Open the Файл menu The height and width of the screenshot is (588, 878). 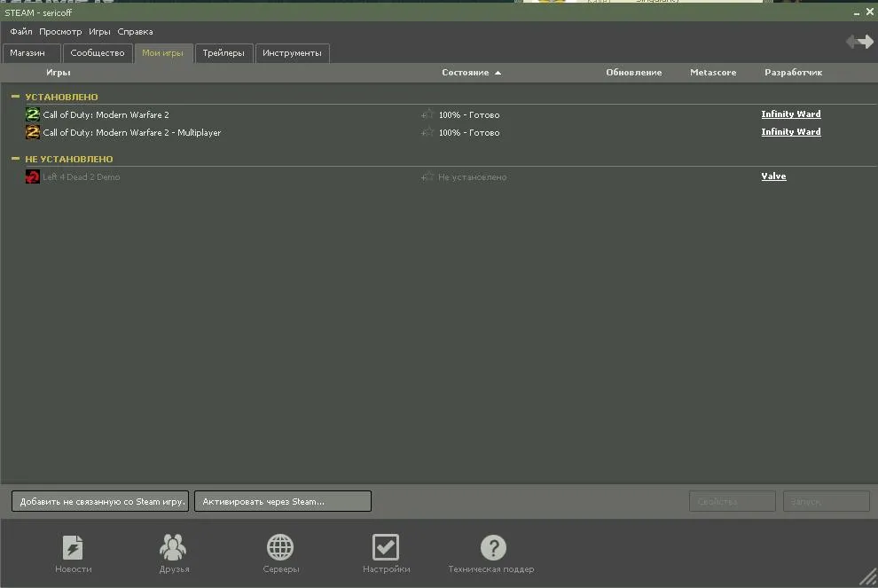pos(20,32)
